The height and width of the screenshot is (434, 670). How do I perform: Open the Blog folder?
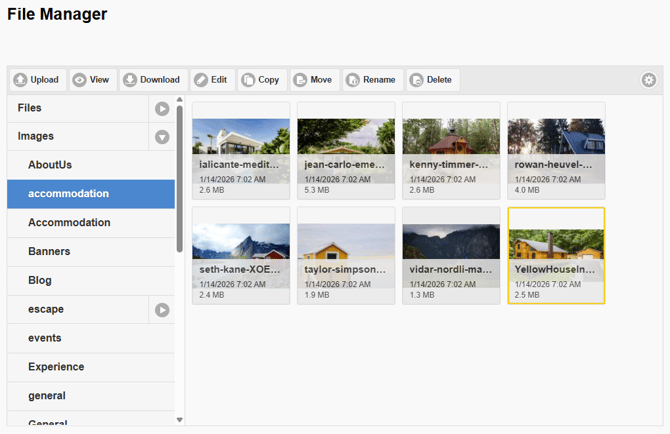tap(91, 281)
